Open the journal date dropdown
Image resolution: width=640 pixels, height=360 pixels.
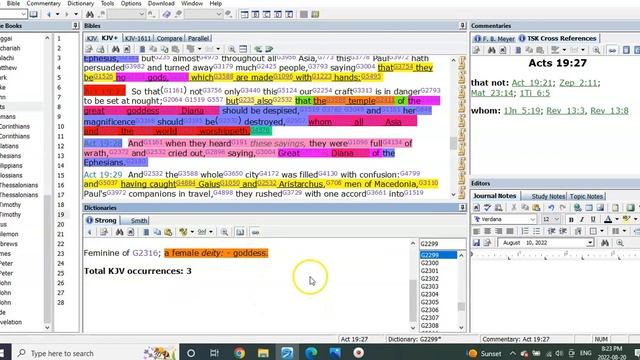(590, 243)
